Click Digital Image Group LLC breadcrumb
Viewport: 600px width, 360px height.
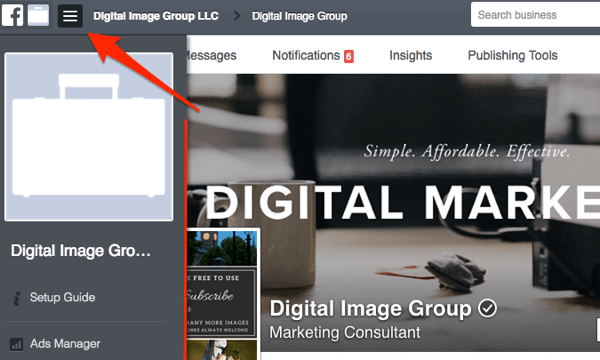coord(156,16)
